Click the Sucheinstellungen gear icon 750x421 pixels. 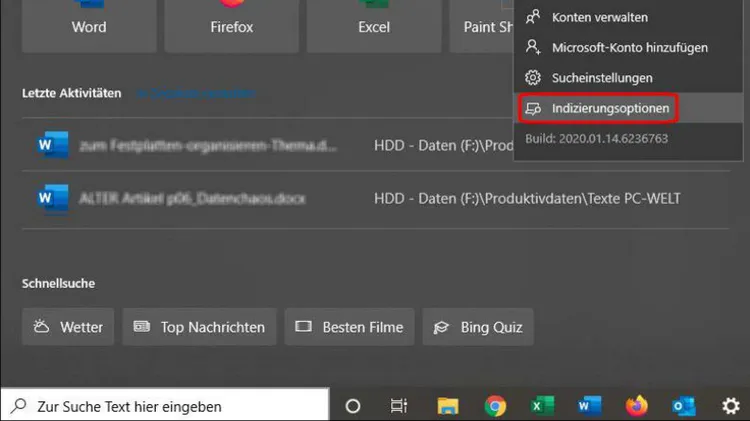(533, 78)
